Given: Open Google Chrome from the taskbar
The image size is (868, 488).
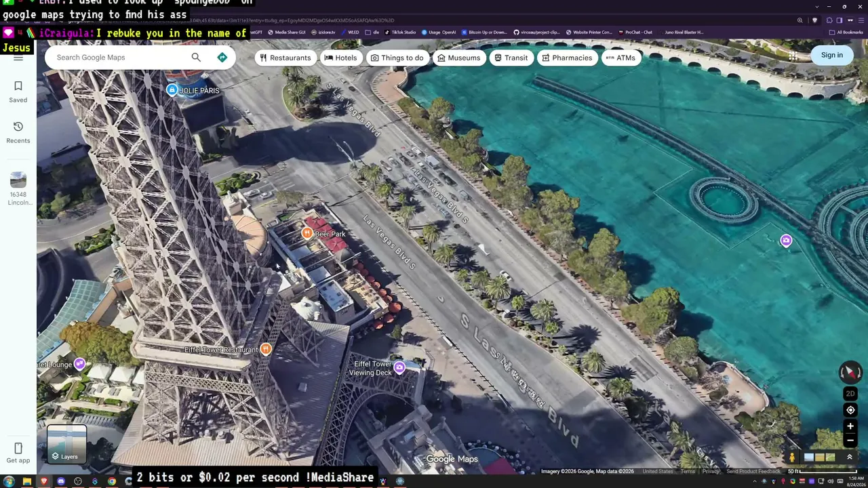Looking at the screenshot, I should (x=111, y=481).
